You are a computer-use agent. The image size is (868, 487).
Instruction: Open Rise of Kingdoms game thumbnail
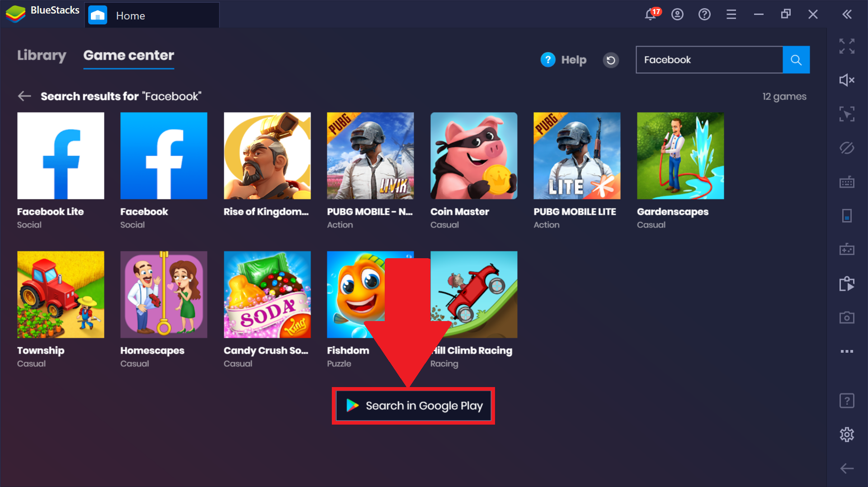point(267,156)
